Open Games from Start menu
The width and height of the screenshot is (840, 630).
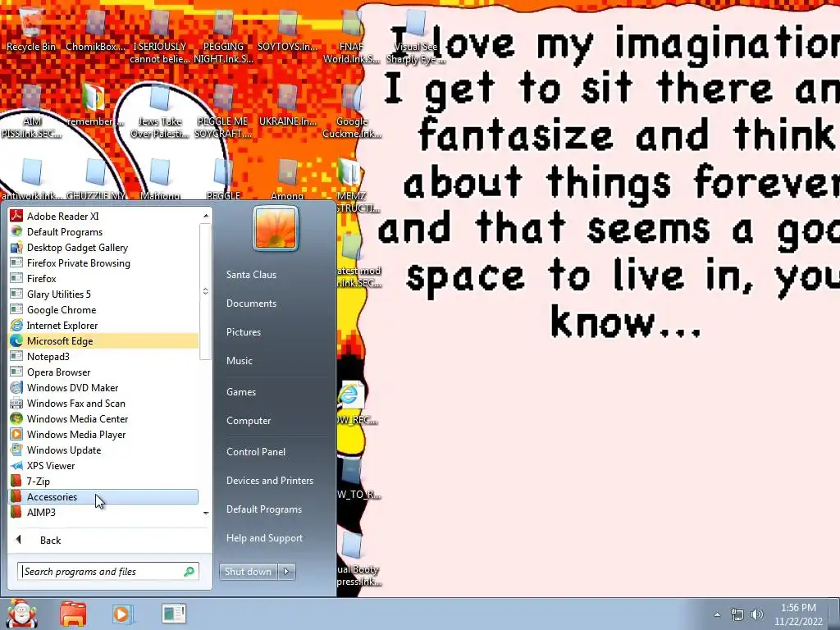[241, 392]
